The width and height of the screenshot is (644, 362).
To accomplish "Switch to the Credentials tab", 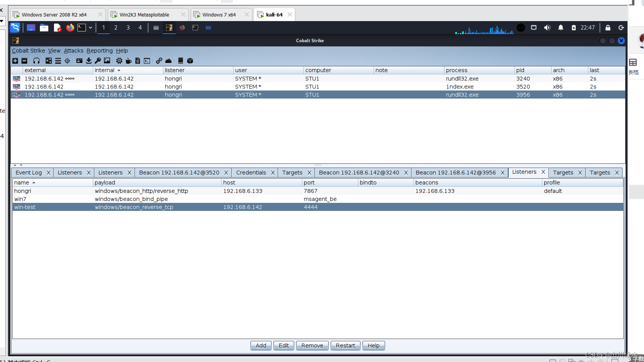I will click(x=251, y=173).
